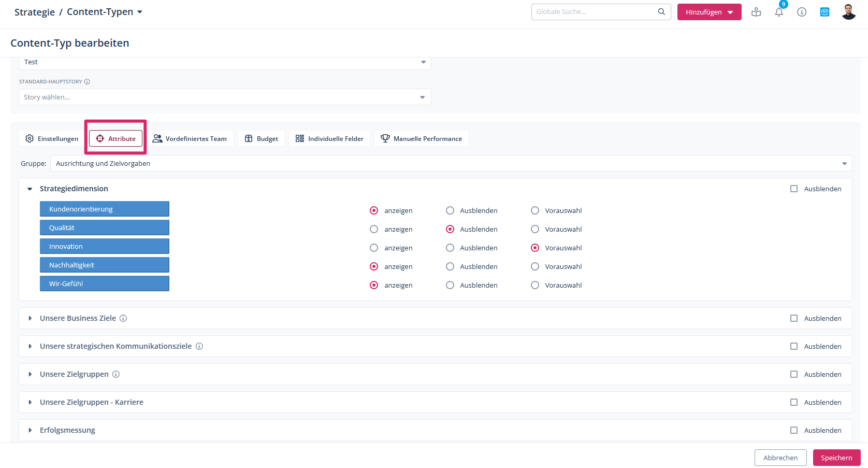The height and width of the screenshot is (468, 868).
Task: Expand Unsere strategischen Kommunikationsziele section
Action: tap(30, 346)
